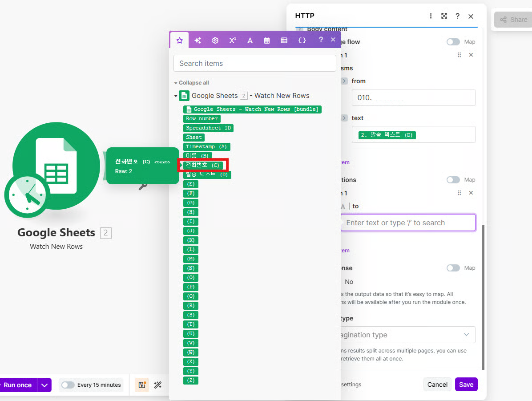Toggle the Map switch for response parsing
Viewport: 532px width, 401px height.
pos(453,268)
